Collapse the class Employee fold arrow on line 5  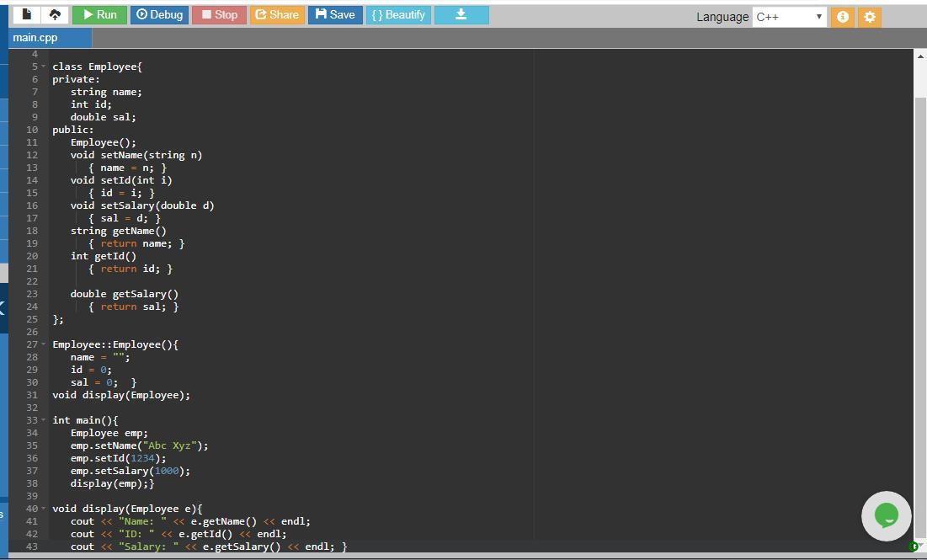tap(43, 67)
